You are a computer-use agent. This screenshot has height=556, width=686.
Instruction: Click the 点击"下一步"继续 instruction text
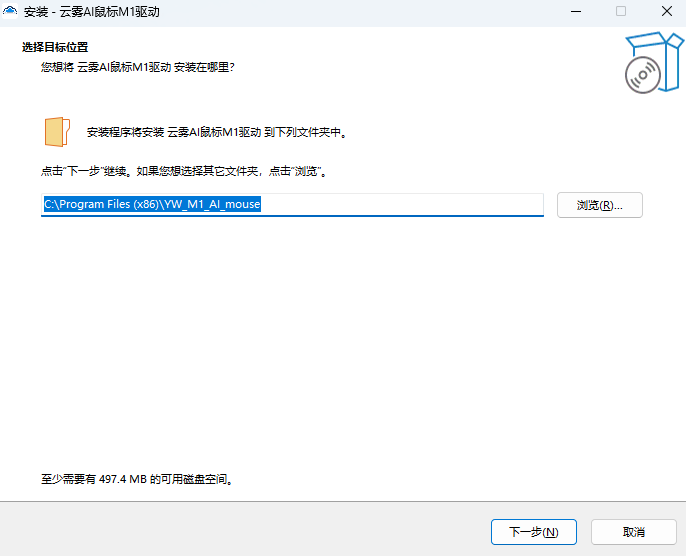(184, 172)
